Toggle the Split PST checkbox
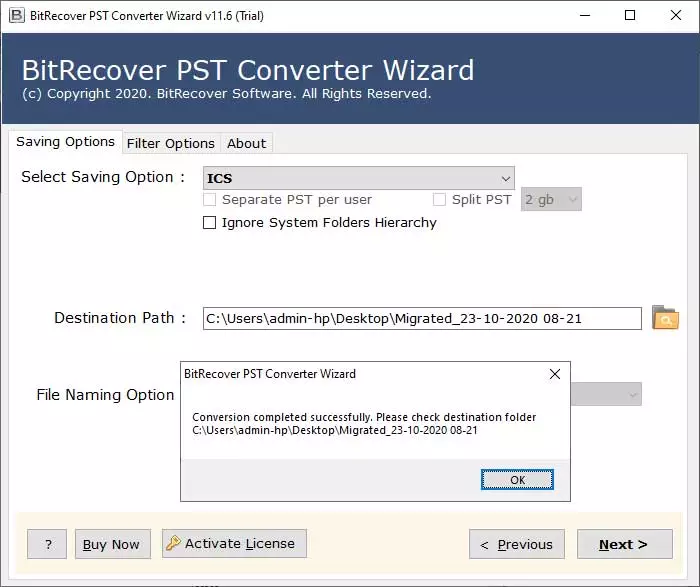 (x=439, y=200)
